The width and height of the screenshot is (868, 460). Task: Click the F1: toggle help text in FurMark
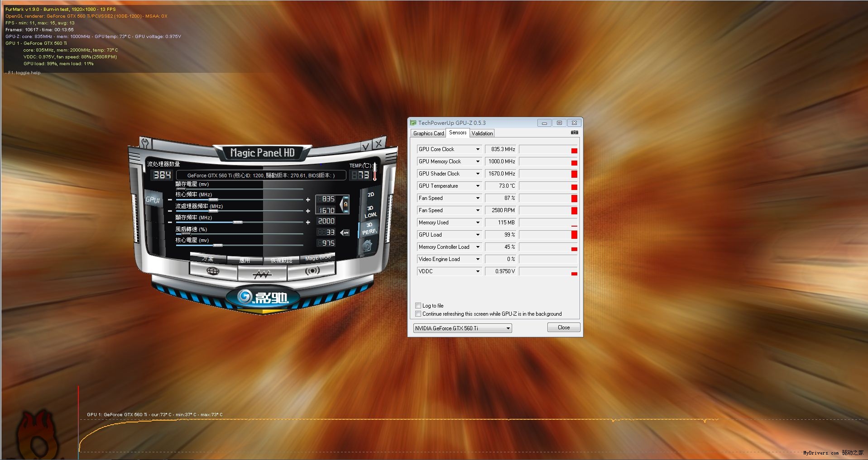click(x=24, y=73)
